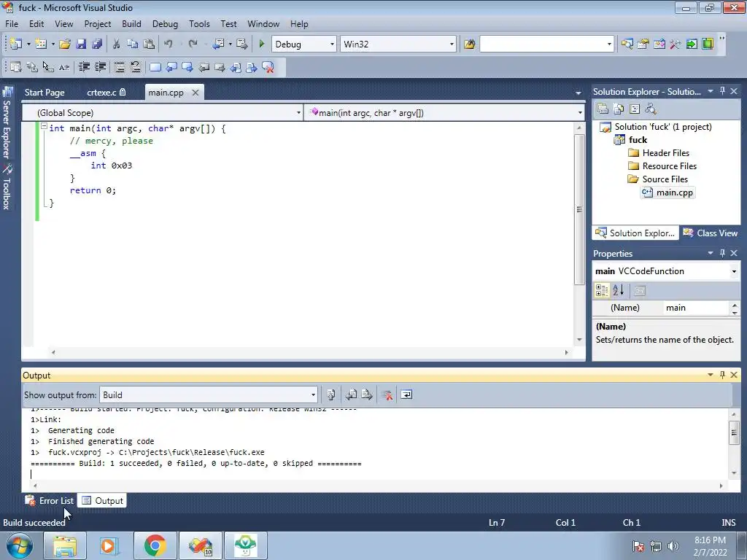Screen dimensions: 747x560
Task: Select main.cpp in Solution Explorer
Action: tap(668, 192)
